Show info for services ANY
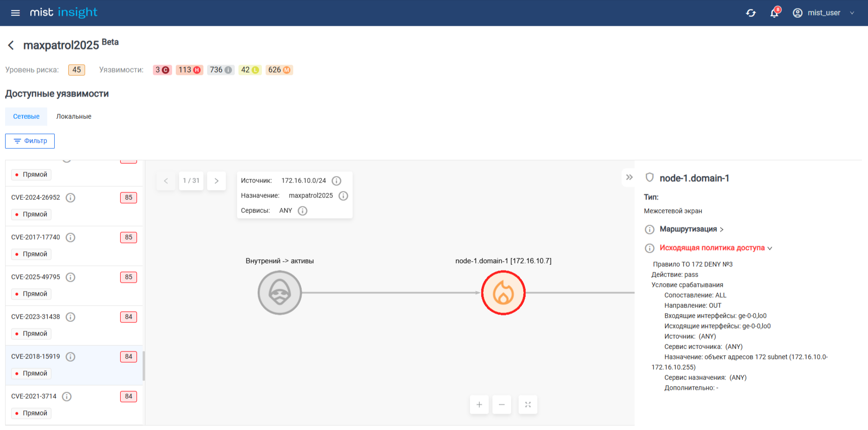This screenshot has width=868, height=430. [x=303, y=211]
